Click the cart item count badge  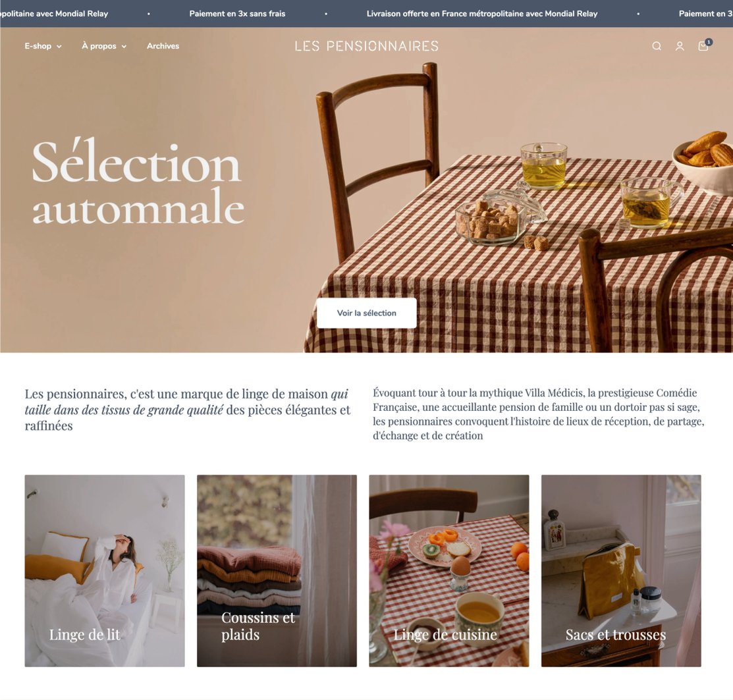709,42
